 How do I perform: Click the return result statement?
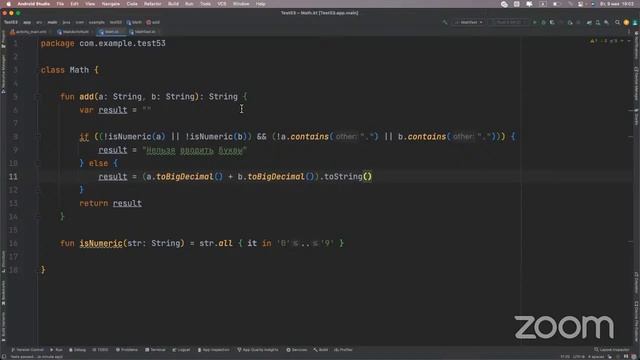point(111,203)
